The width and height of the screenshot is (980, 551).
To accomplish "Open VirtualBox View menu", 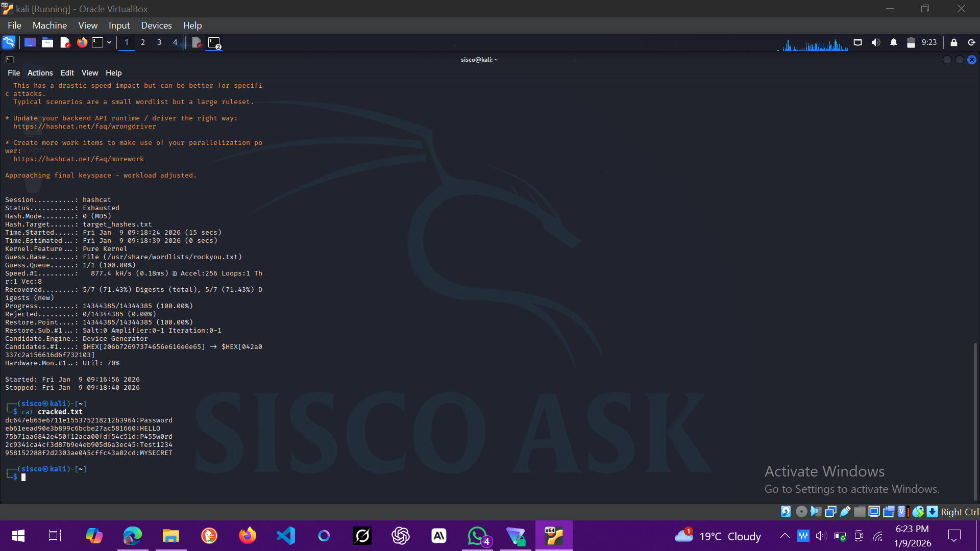I will 88,26.
